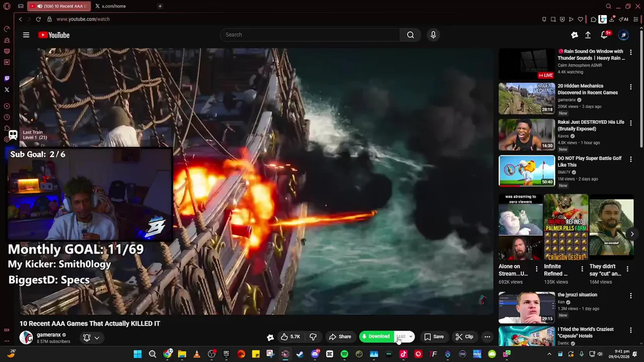The width and height of the screenshot is (644, 362).
Task: Create a Clip of the video
Action: (464, 336)
